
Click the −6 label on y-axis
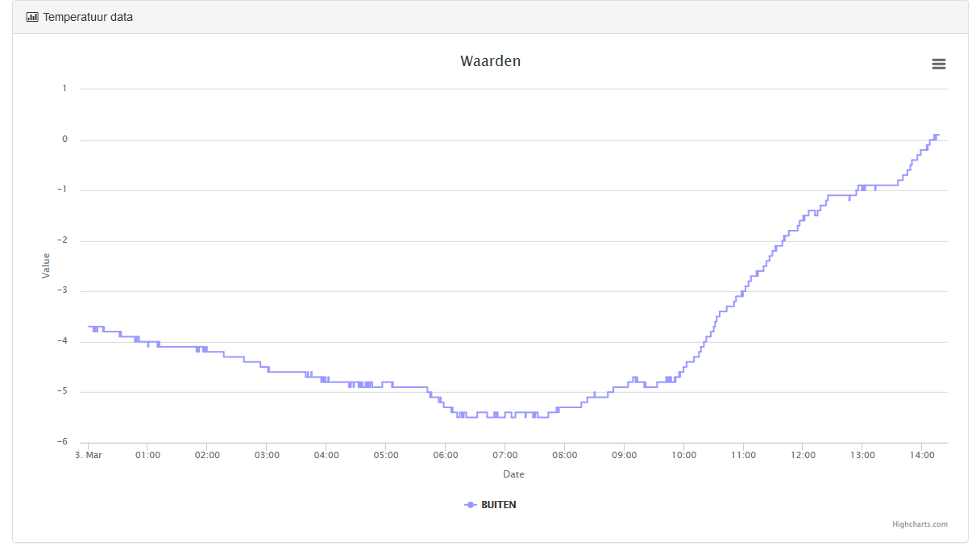point(63,442)
